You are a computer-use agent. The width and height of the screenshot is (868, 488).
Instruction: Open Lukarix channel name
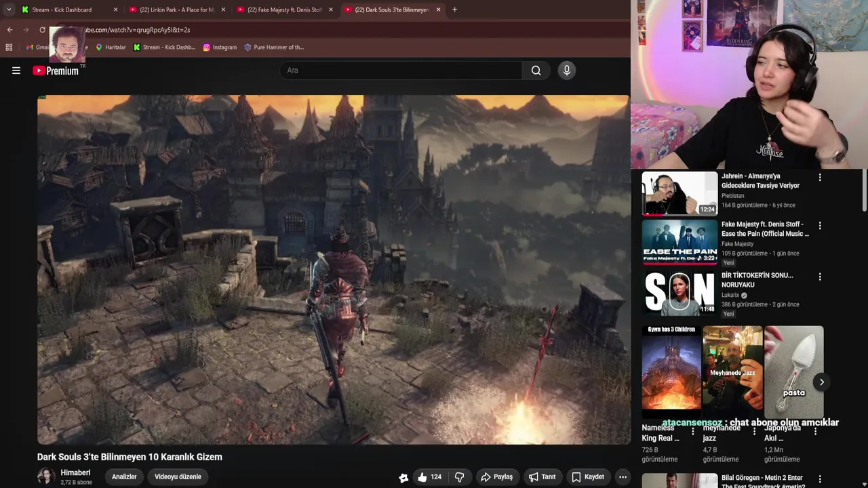[x=730, y=296]
